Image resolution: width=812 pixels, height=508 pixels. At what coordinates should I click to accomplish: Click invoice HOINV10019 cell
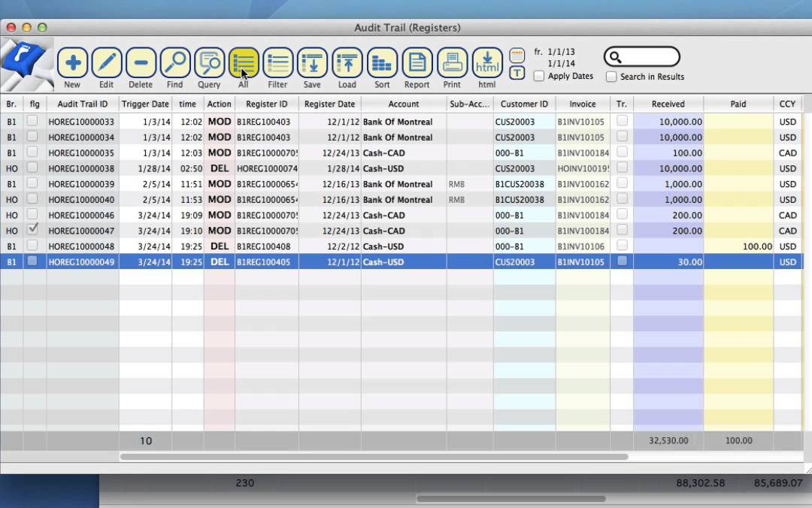(x=583, y=168)
